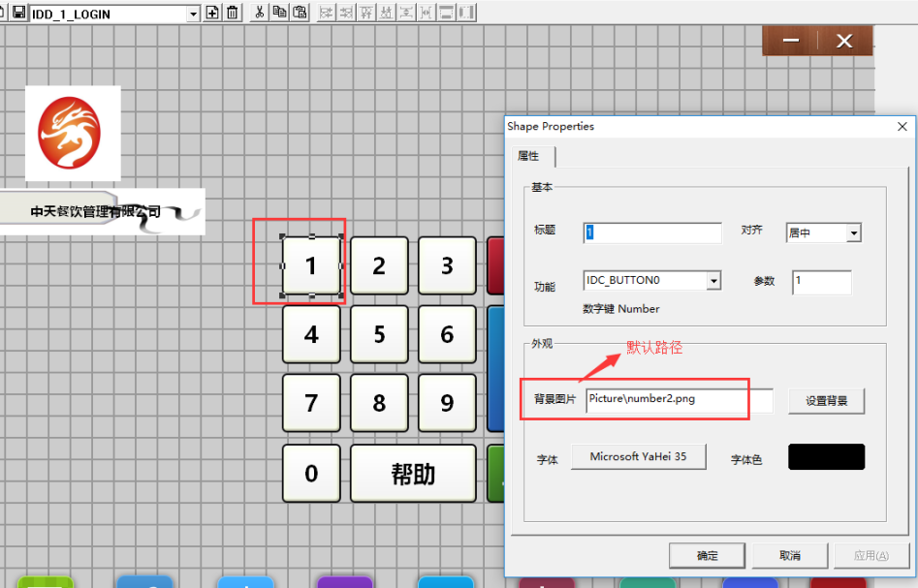Click the 设置背景 button

click(x=826, y=401)
